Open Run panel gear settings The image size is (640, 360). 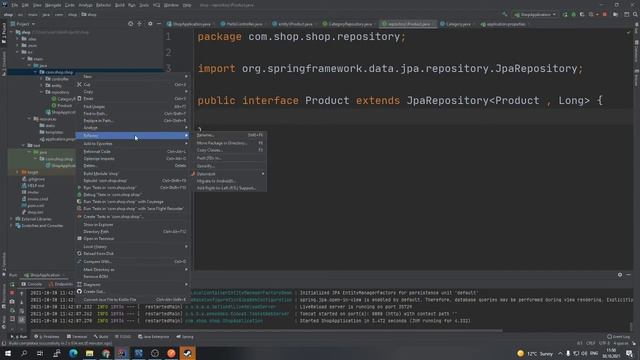click(x=620, y=275)
